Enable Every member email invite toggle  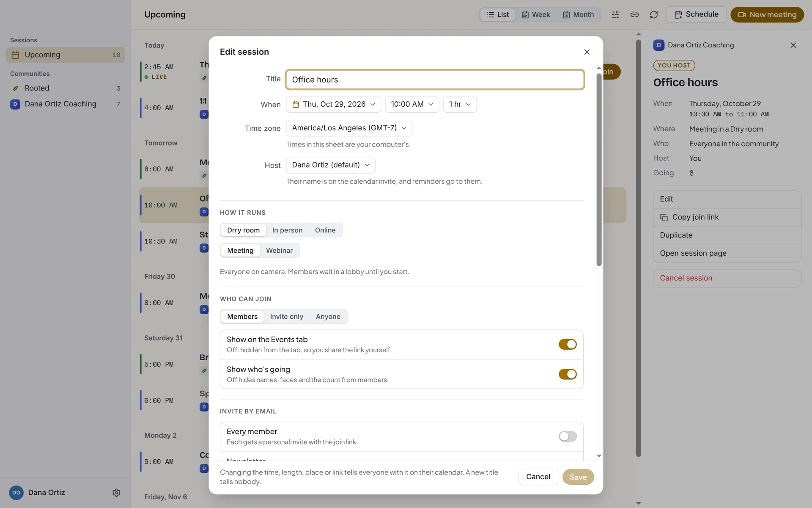coord(568,436)
